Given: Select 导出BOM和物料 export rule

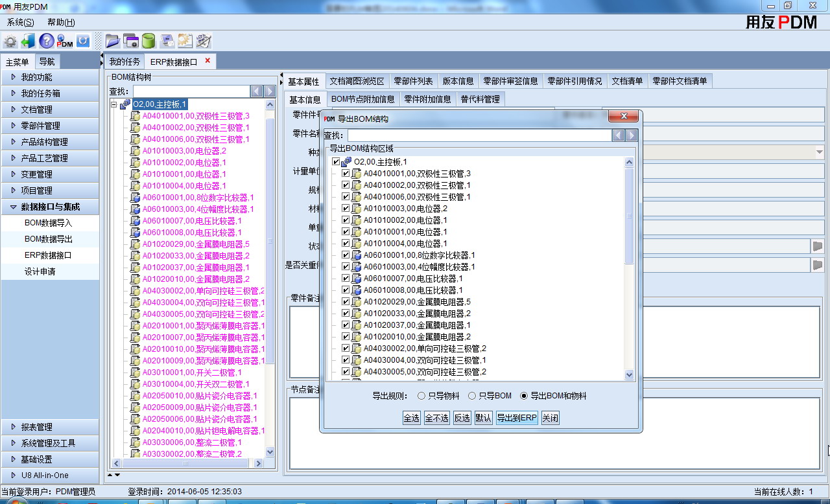Looking at the screenshot, I should coord(524,396).
